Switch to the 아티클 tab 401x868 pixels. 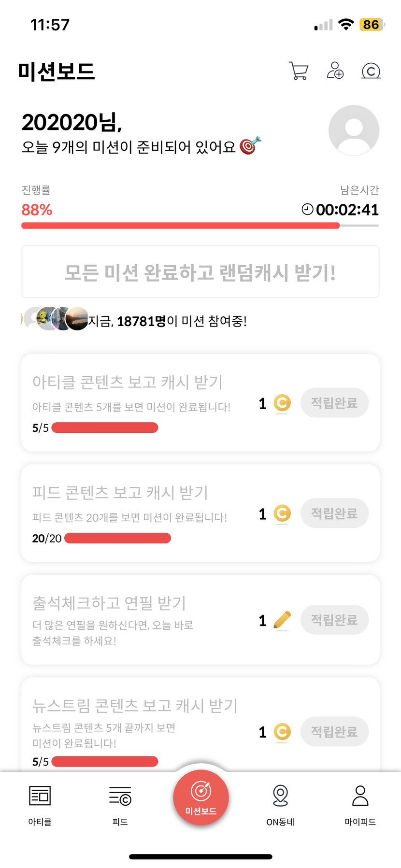tap(40, 805)
